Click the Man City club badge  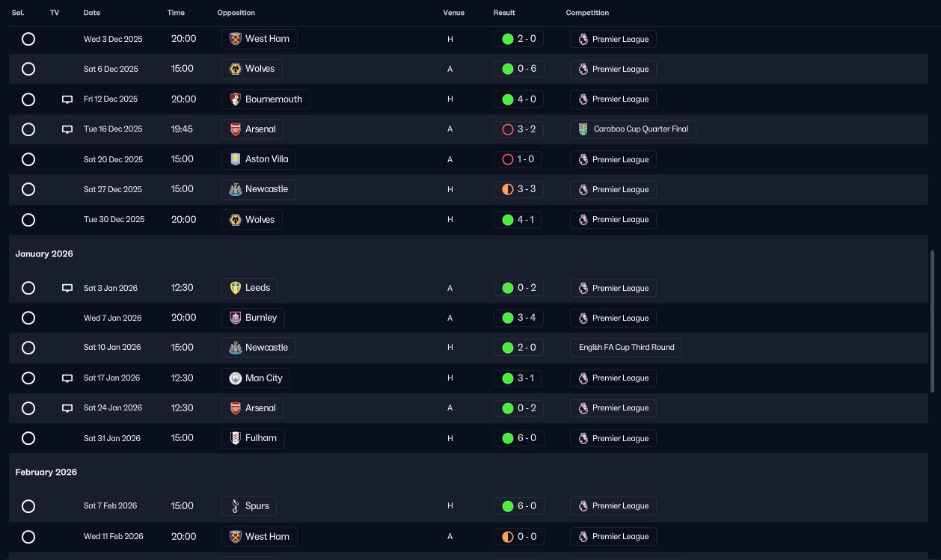(235, 378)
